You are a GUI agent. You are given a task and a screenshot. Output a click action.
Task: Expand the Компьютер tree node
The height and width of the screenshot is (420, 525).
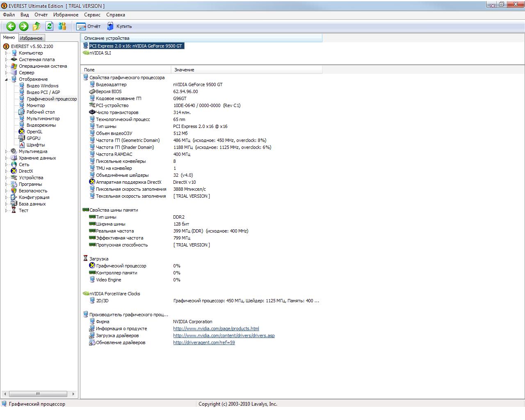click(6, 53)
